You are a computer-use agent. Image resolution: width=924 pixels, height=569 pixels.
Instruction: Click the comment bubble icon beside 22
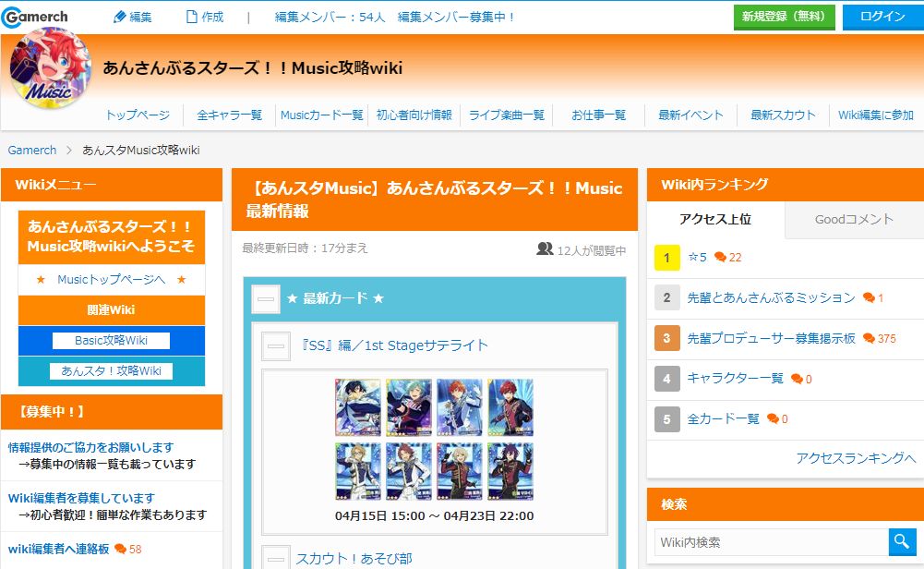point(720,257)
